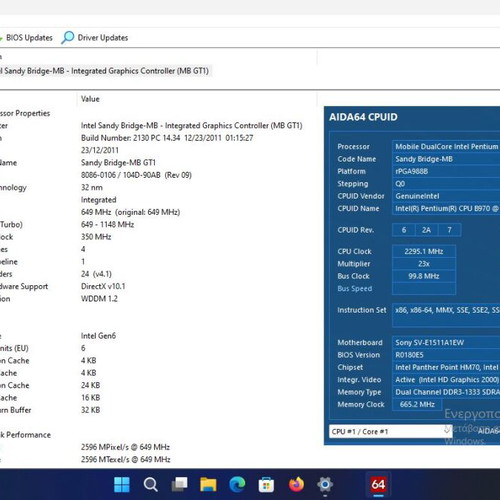Select the 2596 MTexel/s @ 649 MHz value

click(126, 459)
